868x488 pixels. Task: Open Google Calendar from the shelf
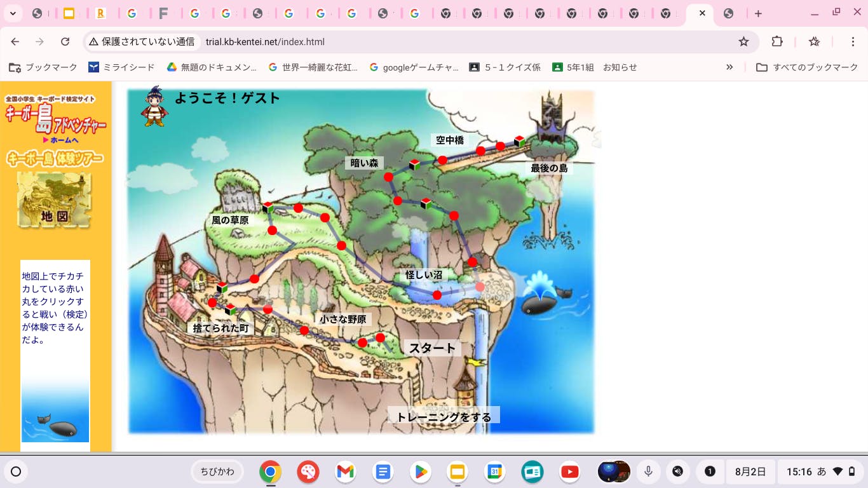coord(495,471)
